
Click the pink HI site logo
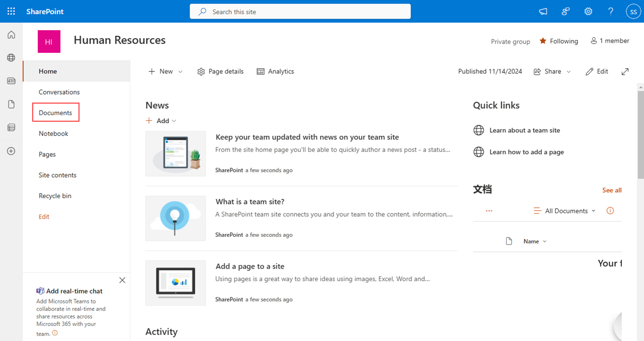(49, 41)
